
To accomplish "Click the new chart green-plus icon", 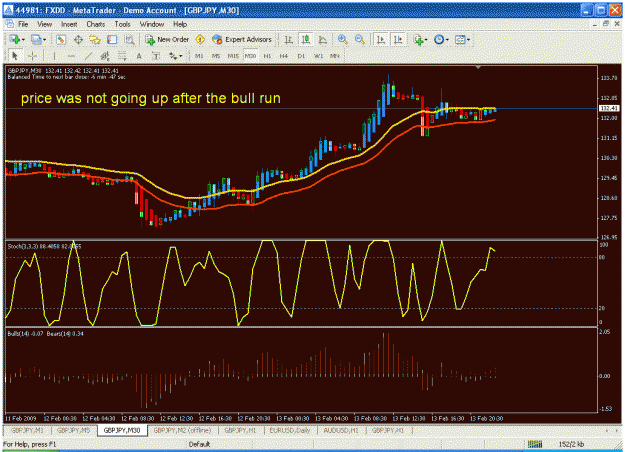I will [15, 39].
